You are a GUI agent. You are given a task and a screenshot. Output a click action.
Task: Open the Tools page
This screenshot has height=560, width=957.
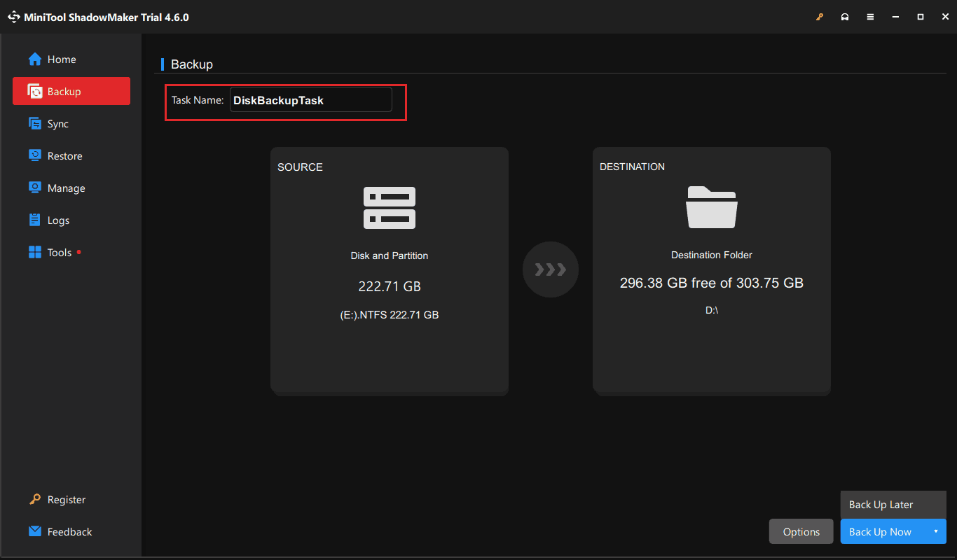(x=60, y=253)
